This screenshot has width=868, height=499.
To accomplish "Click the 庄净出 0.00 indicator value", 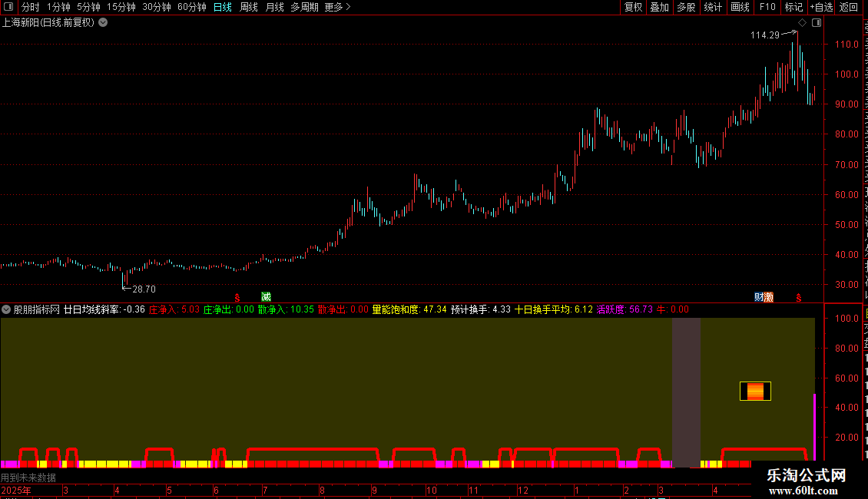I will (229, 310).
